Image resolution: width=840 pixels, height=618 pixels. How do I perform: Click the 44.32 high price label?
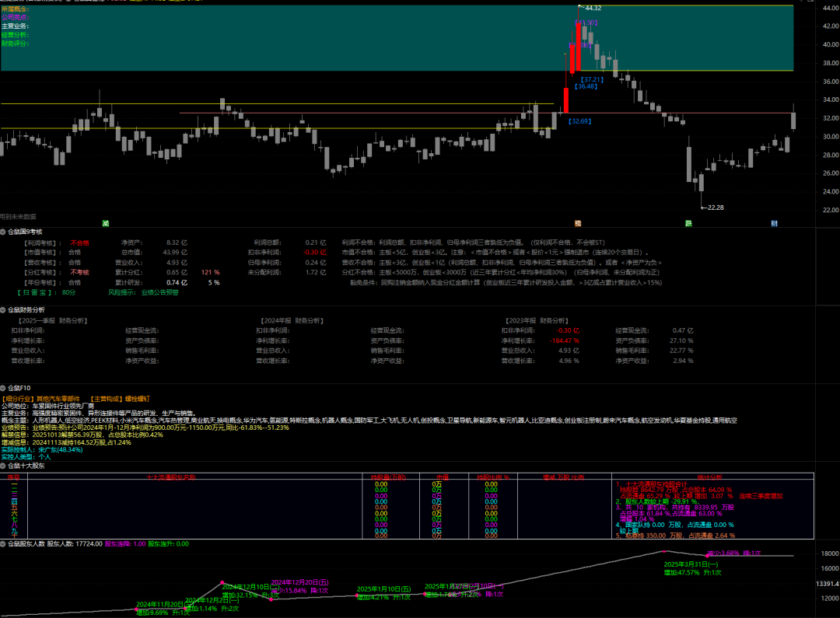pos(593,8)
